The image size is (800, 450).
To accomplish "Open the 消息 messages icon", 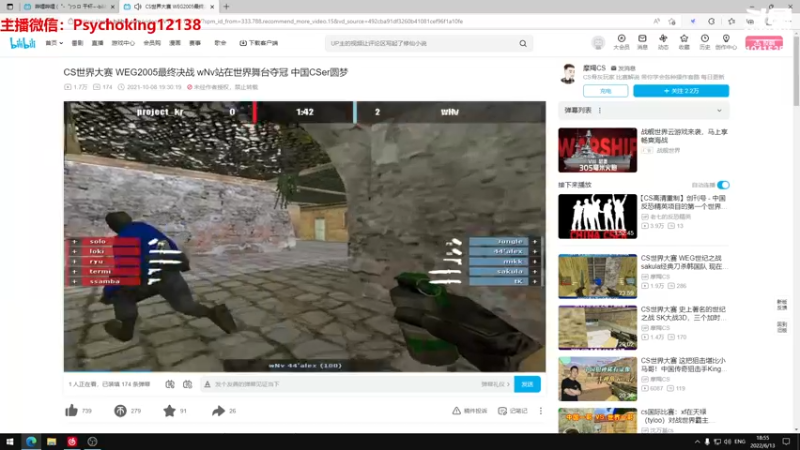I will tap(642, 42).
